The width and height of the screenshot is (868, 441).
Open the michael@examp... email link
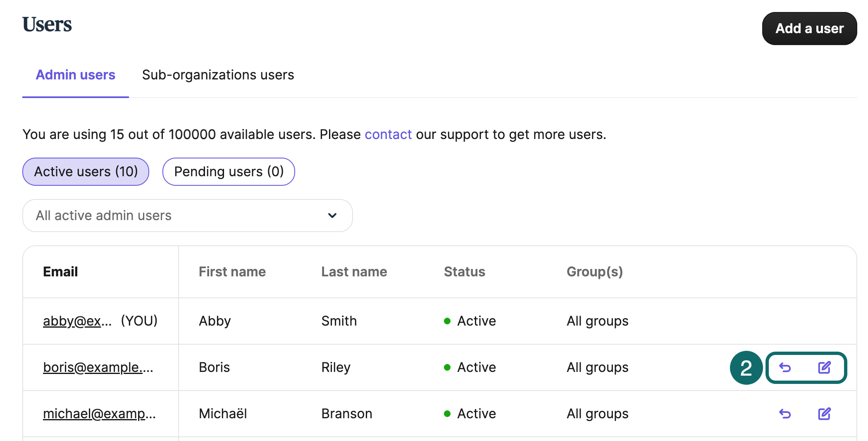click(x=99, y=414)
